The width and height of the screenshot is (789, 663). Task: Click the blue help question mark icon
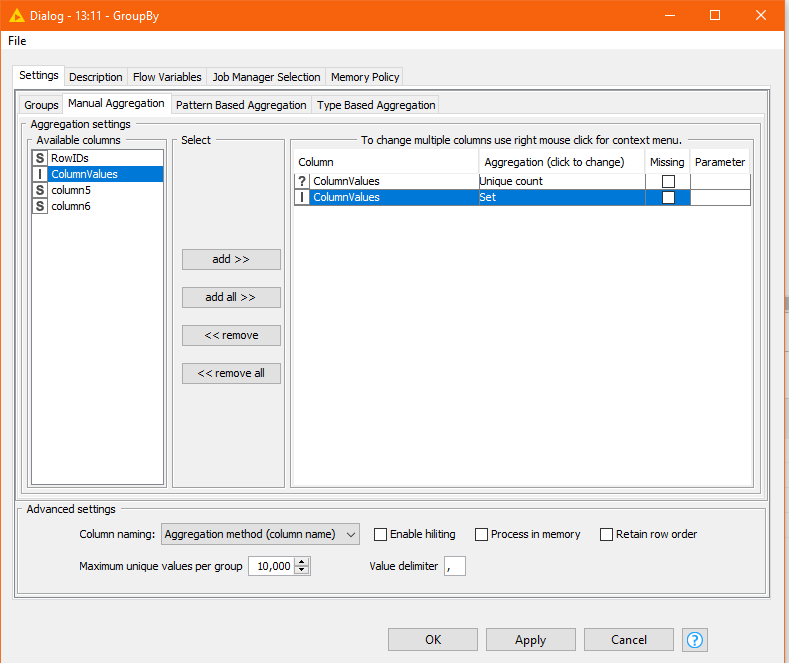[x=695, y=640]
